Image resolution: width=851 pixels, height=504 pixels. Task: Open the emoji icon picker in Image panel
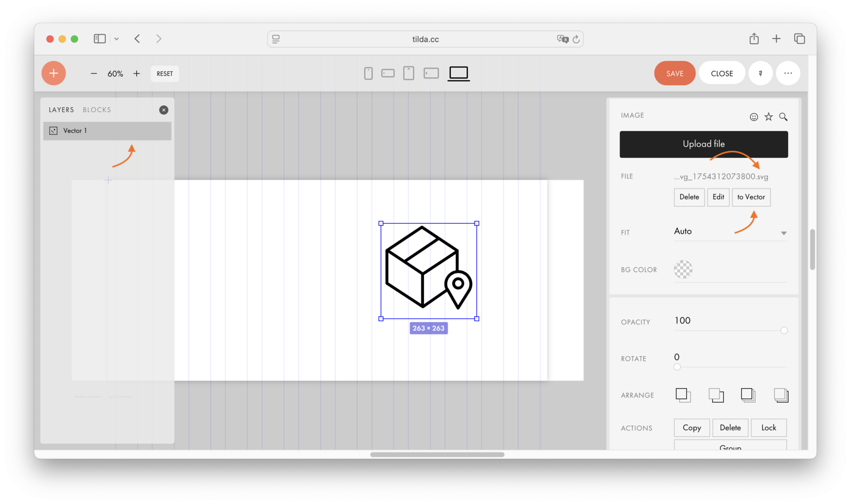[x=754, y=117]
